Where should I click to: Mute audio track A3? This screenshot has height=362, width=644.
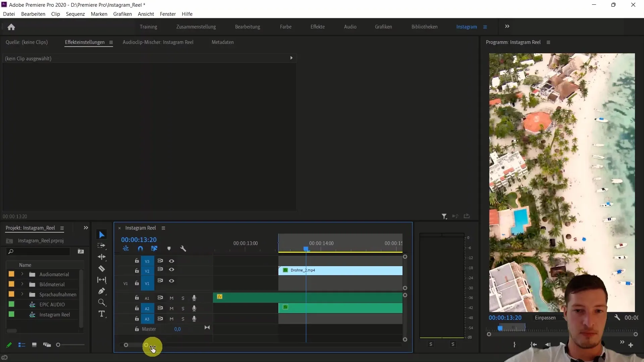coord(171,319)
